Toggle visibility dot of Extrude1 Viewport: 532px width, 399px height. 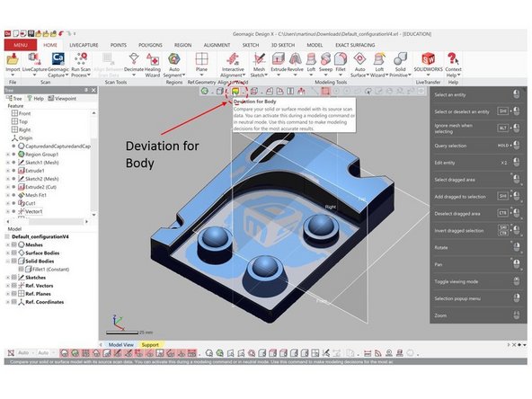tap(13, 171)
